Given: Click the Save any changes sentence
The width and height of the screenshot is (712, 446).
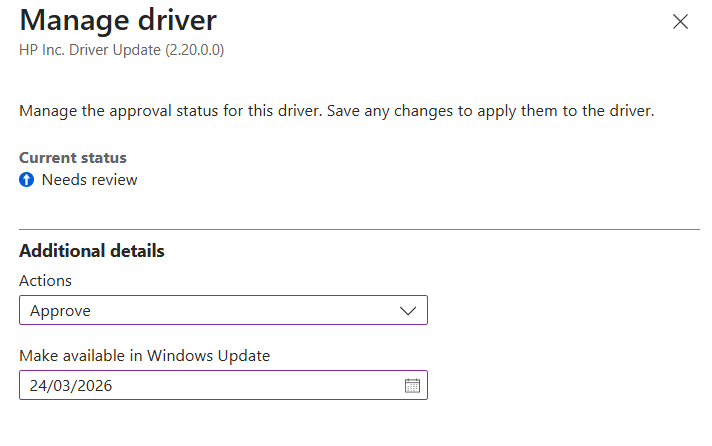Looking at the screenshot, I should (488, 110).
